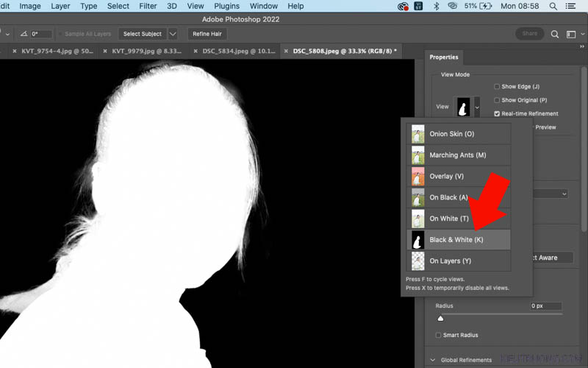588x368 pixels.
Task: Choose Overlay (V) view mode
Action: click(x=459, y=176)
